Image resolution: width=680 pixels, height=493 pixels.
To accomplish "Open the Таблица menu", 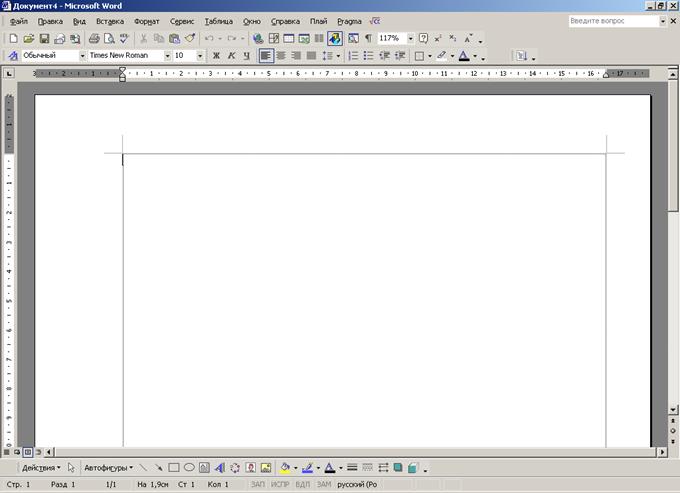I will 219,21.
